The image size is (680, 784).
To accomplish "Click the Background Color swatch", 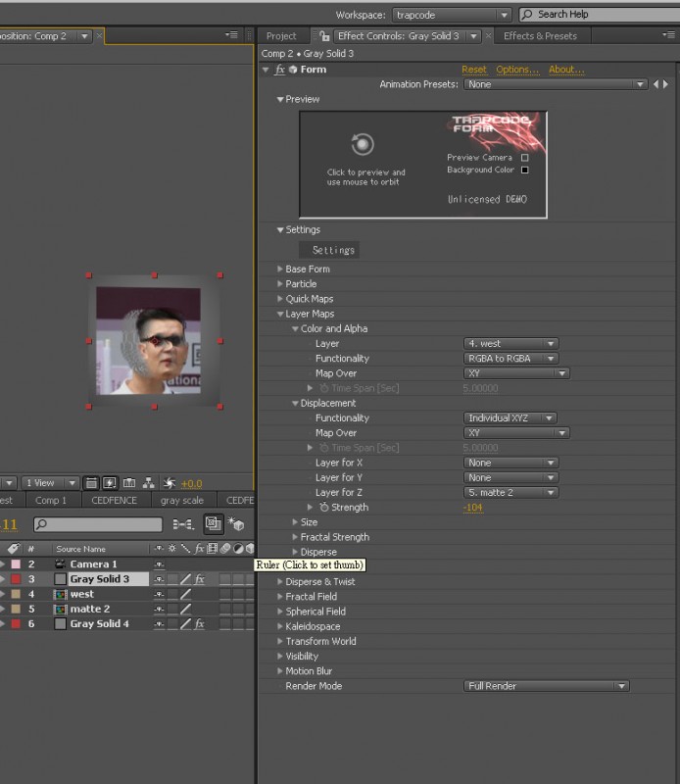I will (525, 170).
